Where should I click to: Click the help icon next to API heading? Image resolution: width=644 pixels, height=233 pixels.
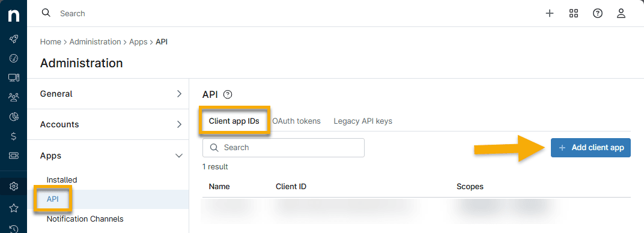(x=228, y=95)
